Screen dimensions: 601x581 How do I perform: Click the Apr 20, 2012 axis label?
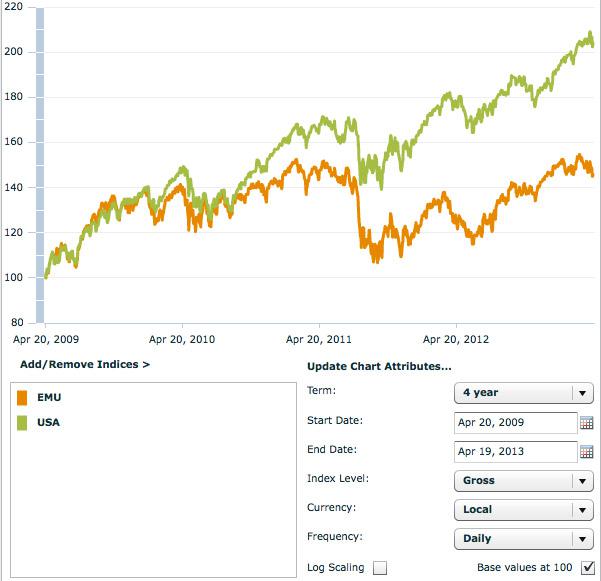click(455, 339)
